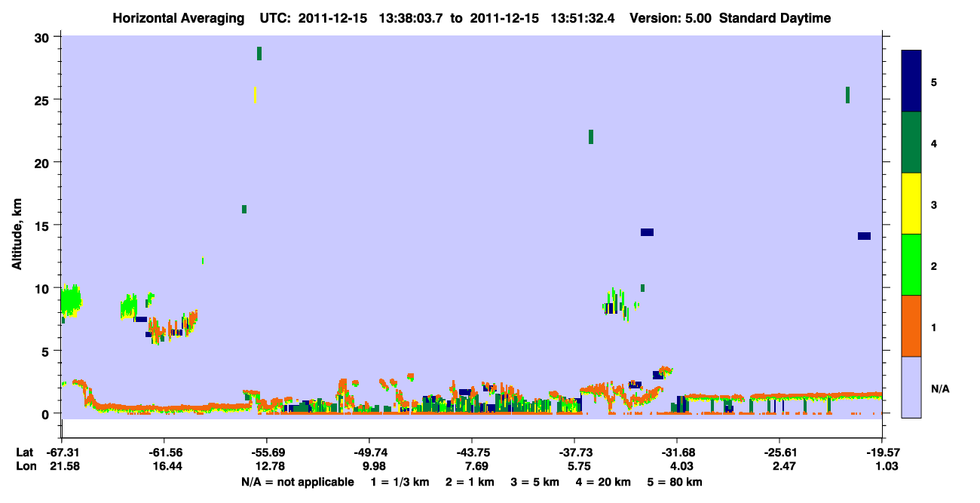Click the 'Lat' row label

point(24,452)
